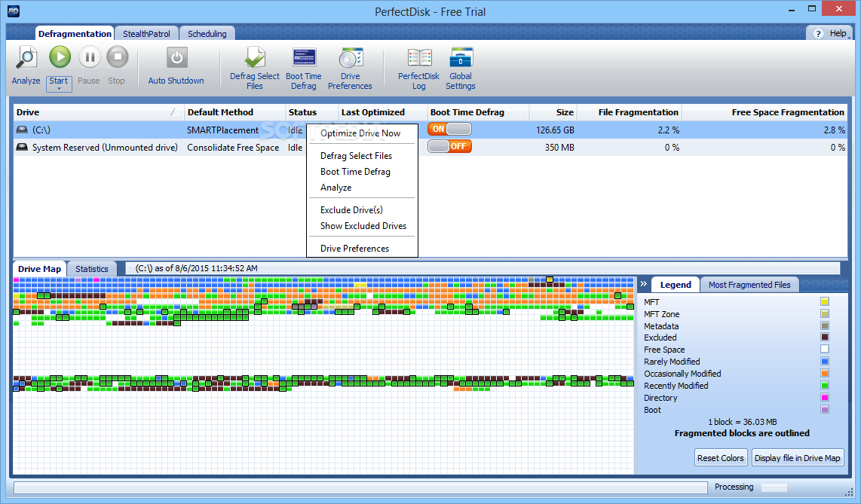Click the MFT Zone color swatch

pyautogui.click(x=825, y=313)
